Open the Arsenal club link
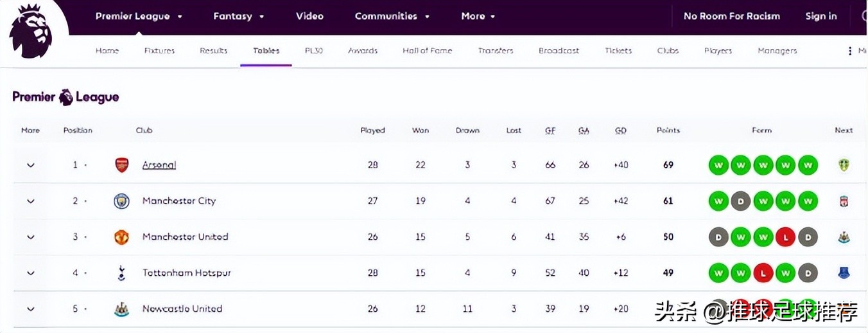 point(159,165)
